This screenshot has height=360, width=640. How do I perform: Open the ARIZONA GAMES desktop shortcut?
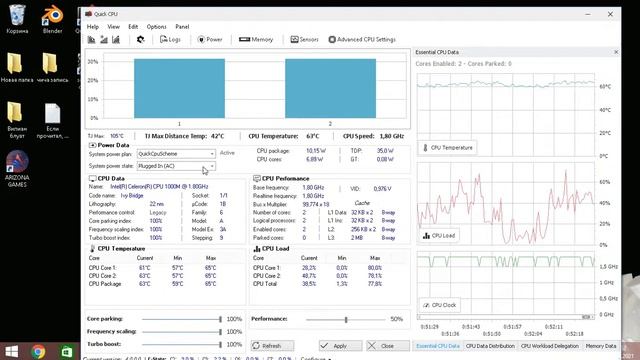17,169
